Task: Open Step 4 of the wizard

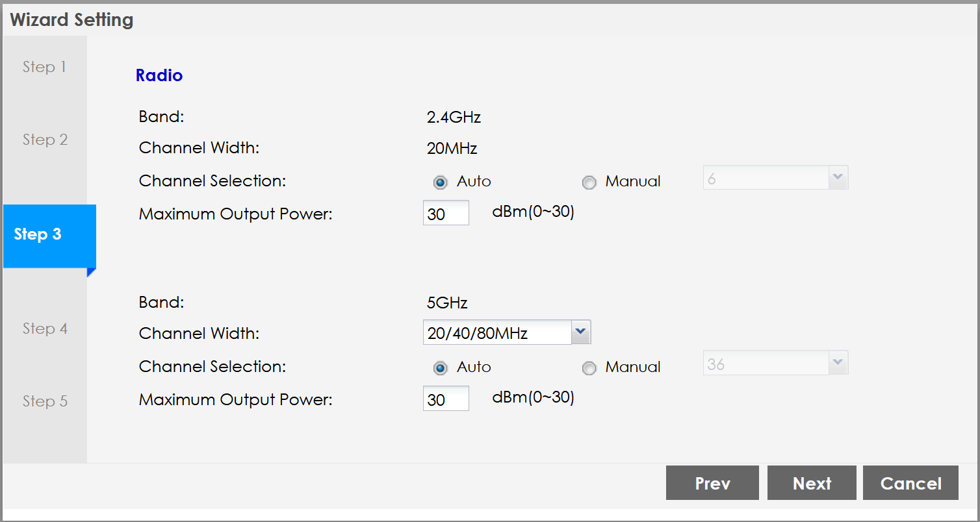Action: pos(45,329)
